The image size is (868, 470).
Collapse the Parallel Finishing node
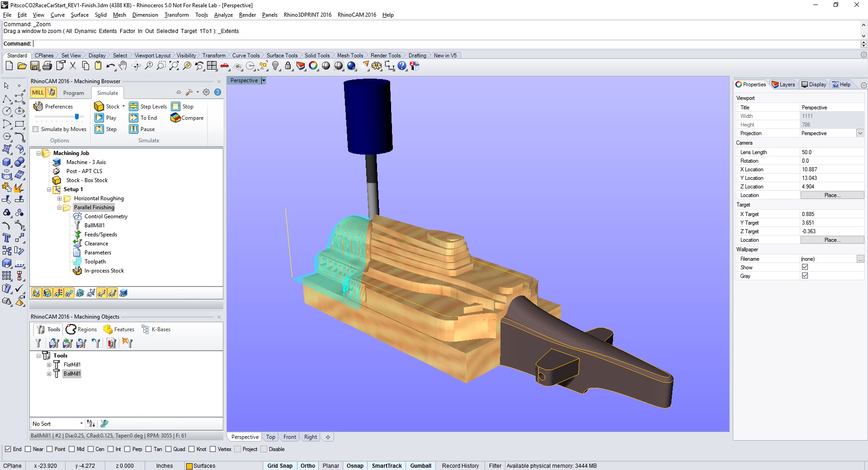[x=59, y=207]
